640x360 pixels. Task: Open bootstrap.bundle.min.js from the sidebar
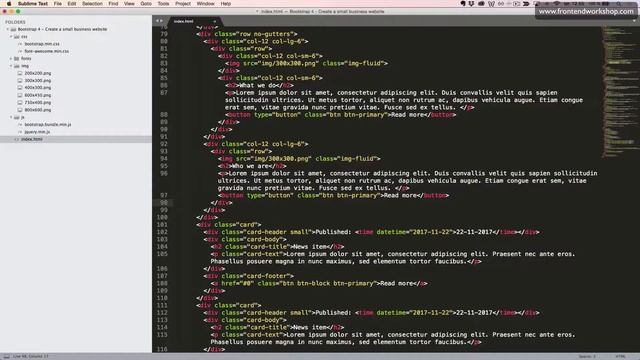[x=48, y=124]
